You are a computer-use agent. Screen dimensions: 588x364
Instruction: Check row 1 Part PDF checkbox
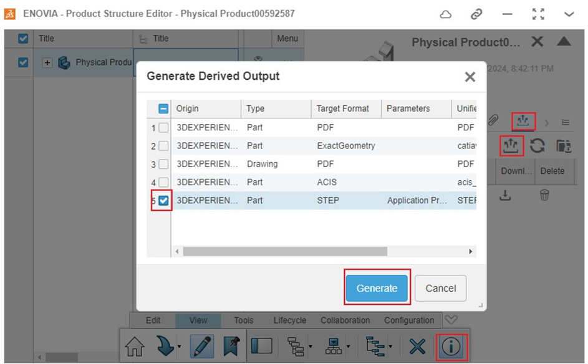[163, 127]
